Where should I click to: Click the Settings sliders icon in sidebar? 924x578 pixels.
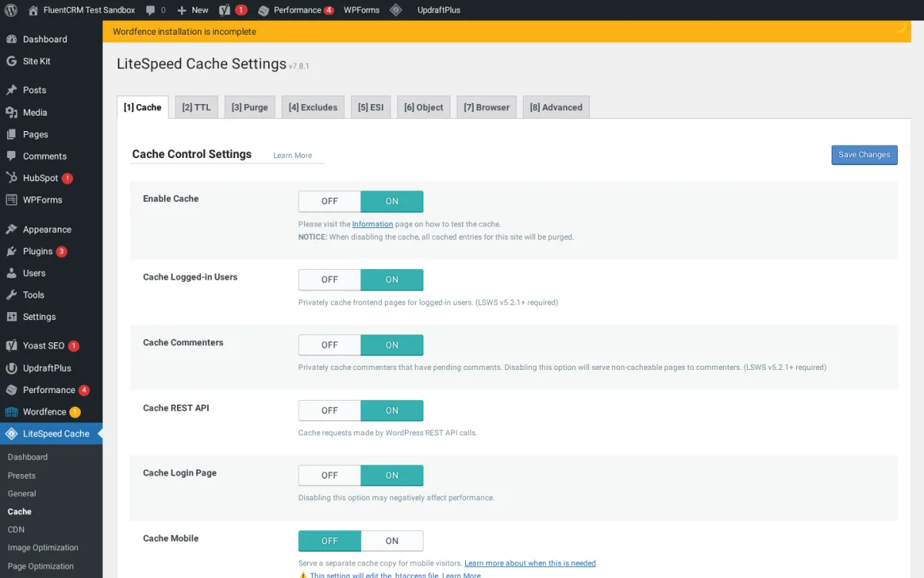[12, 317]
